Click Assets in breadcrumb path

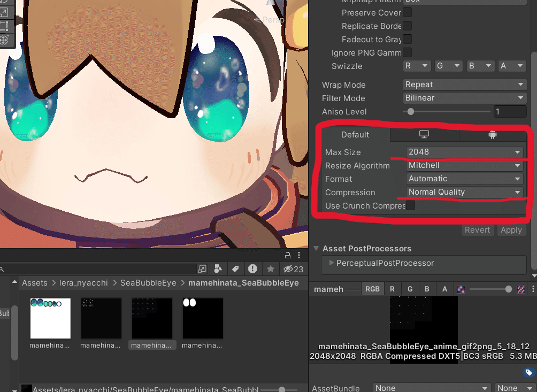coord(35,283)
